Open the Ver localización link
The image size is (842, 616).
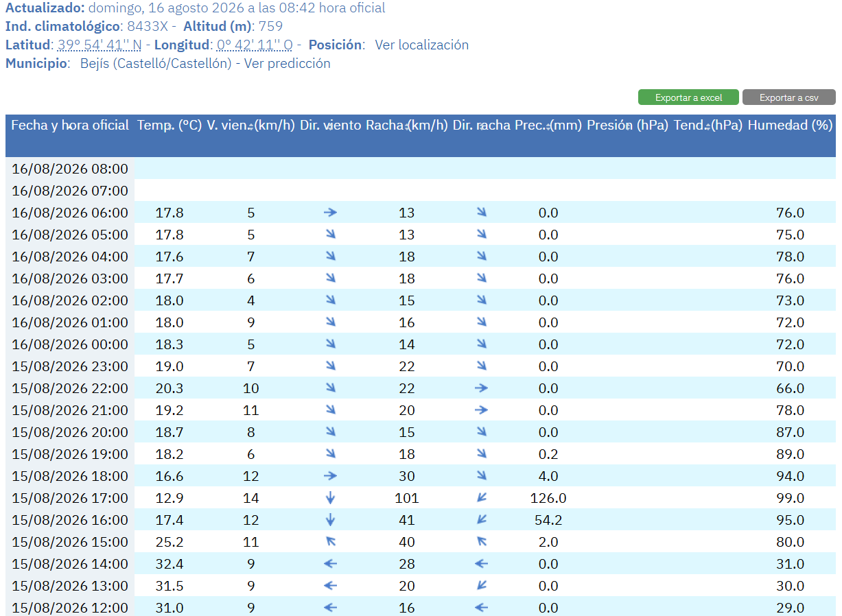(x=421, y=45)
